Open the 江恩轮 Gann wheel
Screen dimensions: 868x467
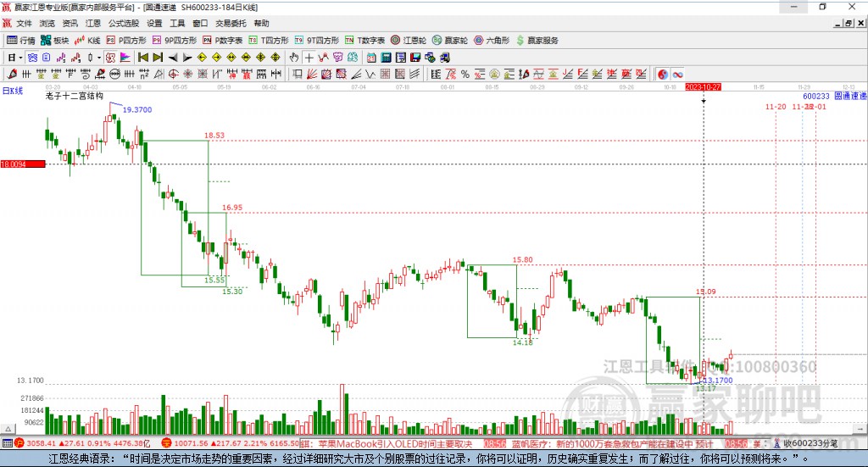pos(409,41)
